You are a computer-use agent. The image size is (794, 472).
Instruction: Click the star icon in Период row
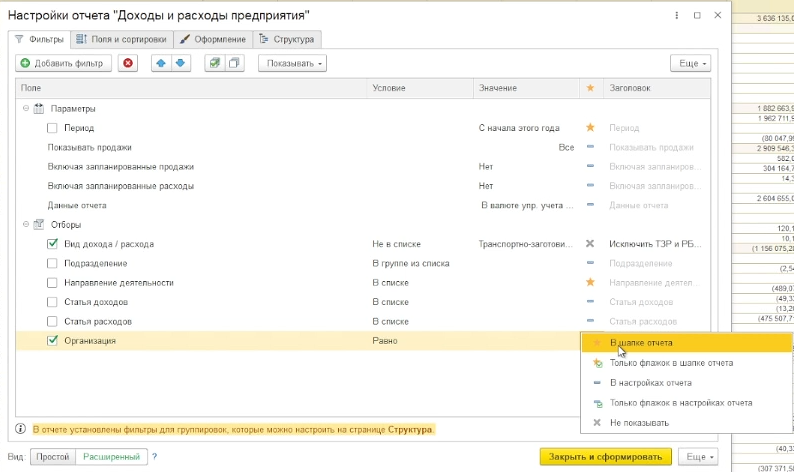click(x=590, y=128)
